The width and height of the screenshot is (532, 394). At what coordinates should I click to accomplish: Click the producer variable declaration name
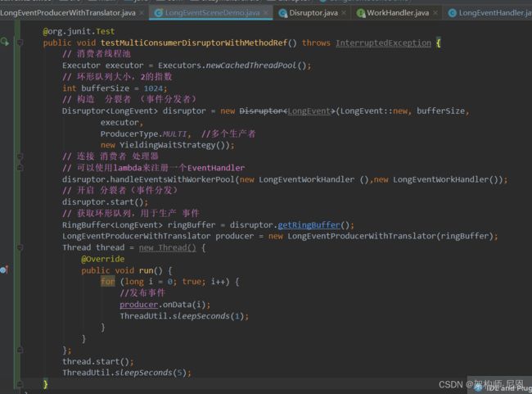point(234,236)
